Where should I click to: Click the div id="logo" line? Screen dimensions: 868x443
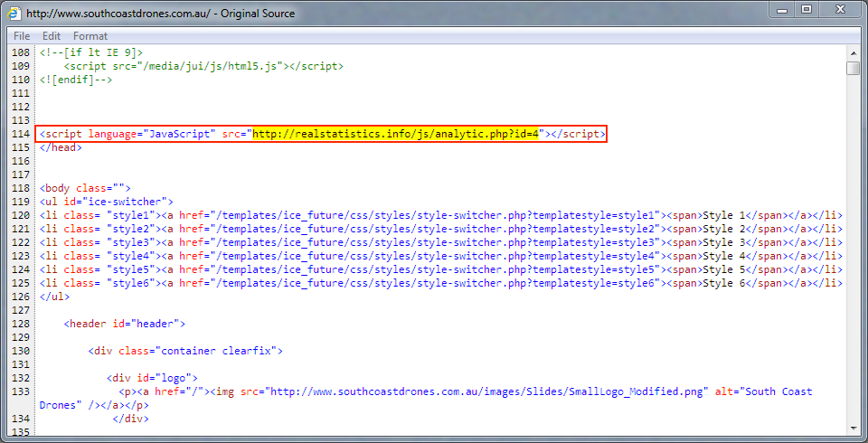tap(151, 378)
